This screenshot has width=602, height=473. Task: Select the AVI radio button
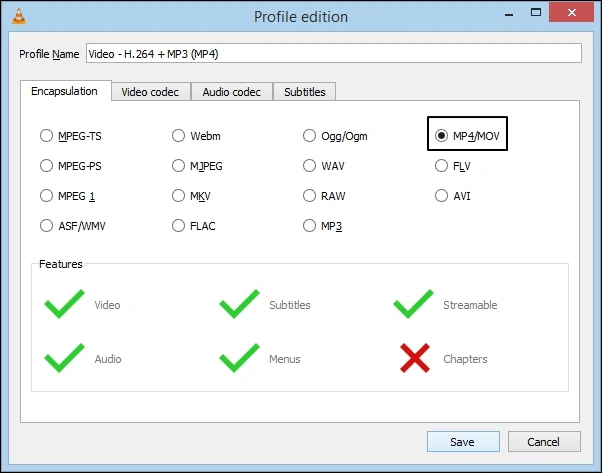442,195
